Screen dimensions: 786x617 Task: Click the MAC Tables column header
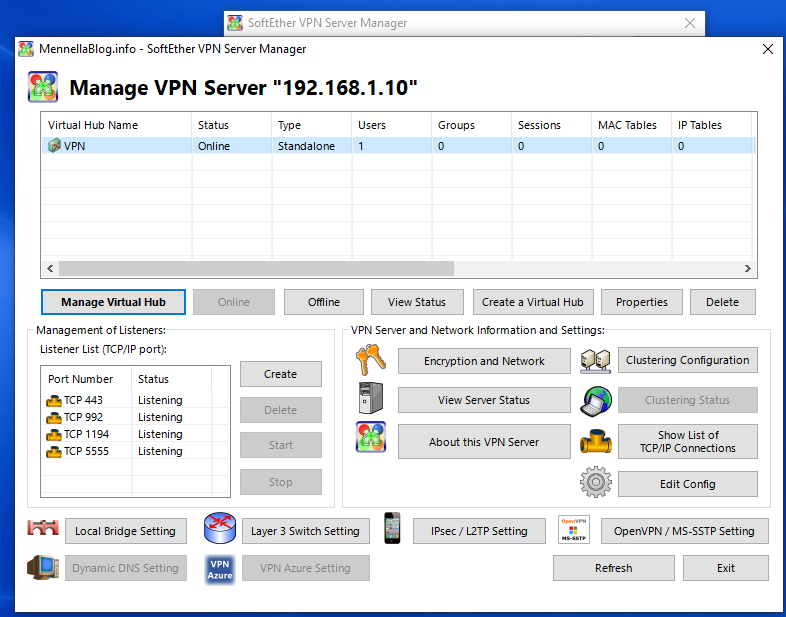point(632,125)
